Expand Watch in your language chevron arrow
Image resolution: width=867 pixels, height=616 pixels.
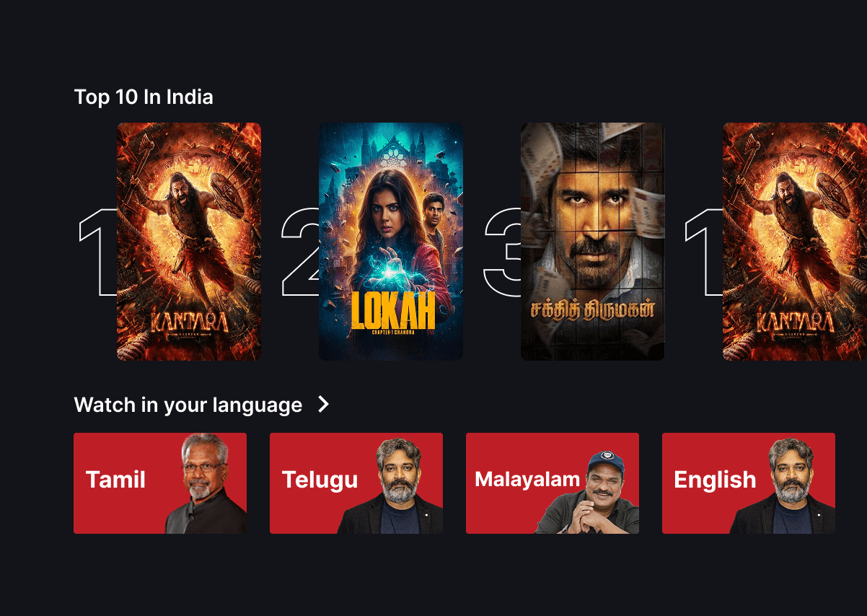323,405
